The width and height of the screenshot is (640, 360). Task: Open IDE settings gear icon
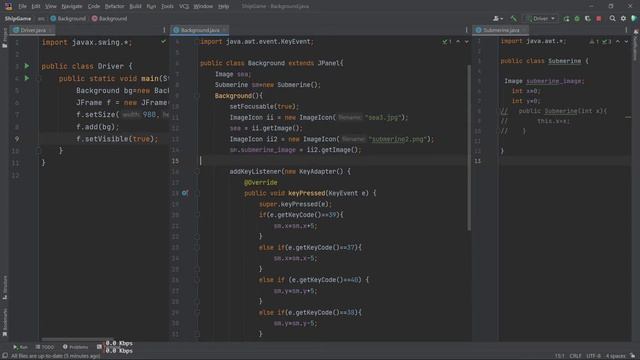[623, 18]
